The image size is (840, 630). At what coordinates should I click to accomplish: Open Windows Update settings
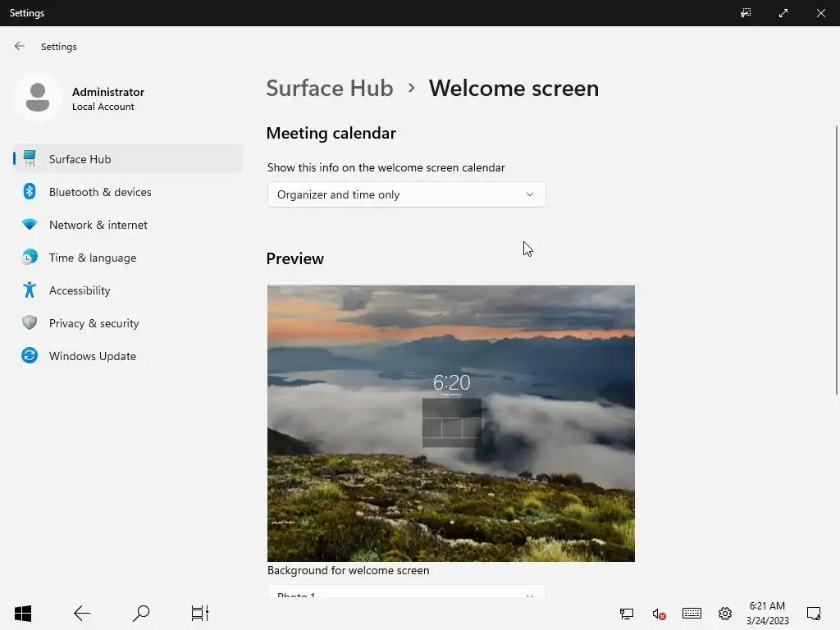pyautogui.click(x=127, y=356)
